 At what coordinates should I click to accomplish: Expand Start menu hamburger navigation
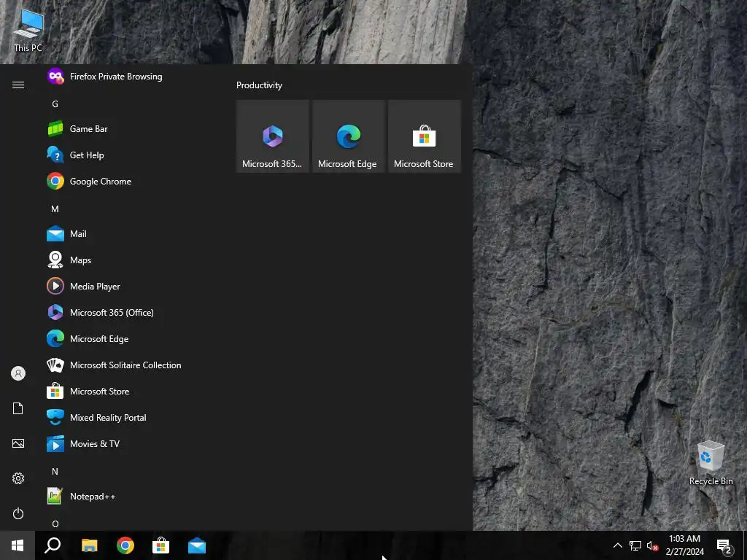(18, 85)
